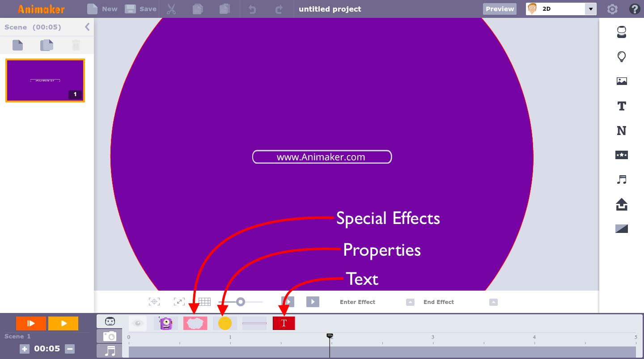This screenshot has width=644, height=359.
Task: Add a new blank scene
Action: (17, 45)
